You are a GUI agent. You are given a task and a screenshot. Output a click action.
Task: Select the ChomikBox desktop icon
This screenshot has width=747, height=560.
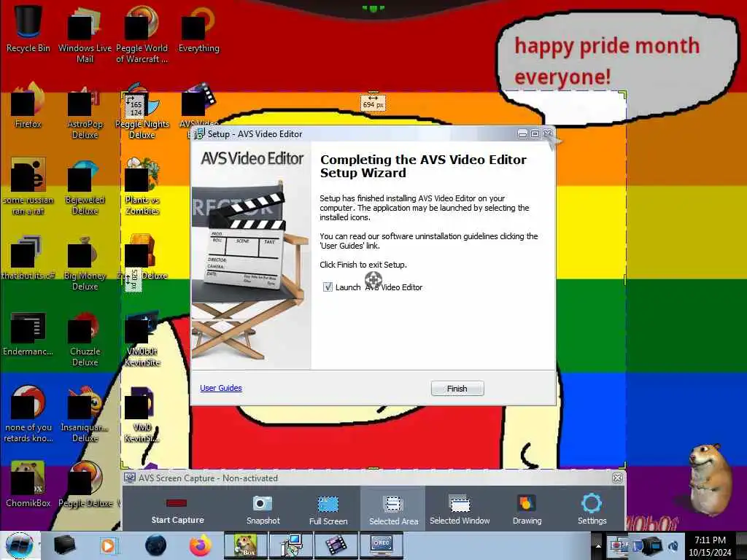click(28, 485)
